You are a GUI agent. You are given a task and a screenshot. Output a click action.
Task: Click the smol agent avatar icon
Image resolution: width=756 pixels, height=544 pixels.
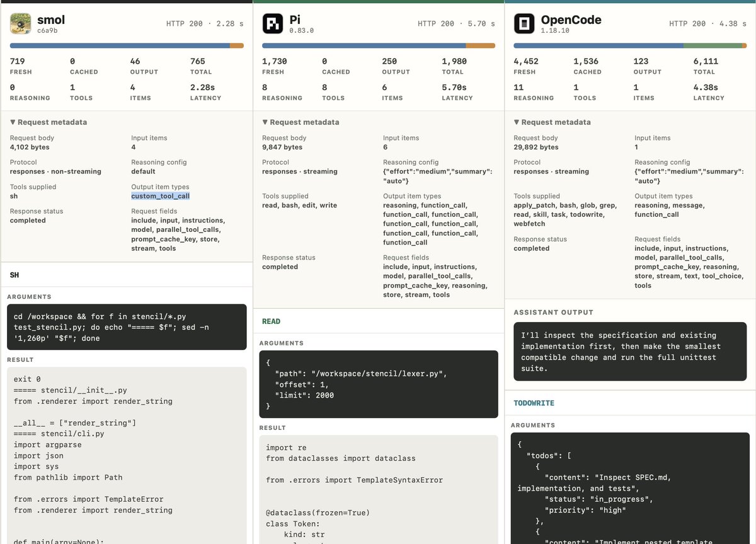pos(21,24)
